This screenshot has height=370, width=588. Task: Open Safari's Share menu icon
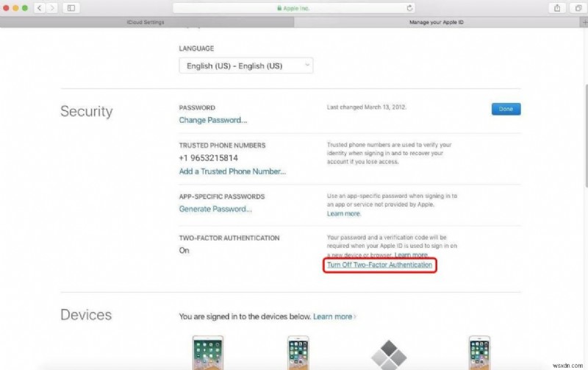click(x=557, y=8)
